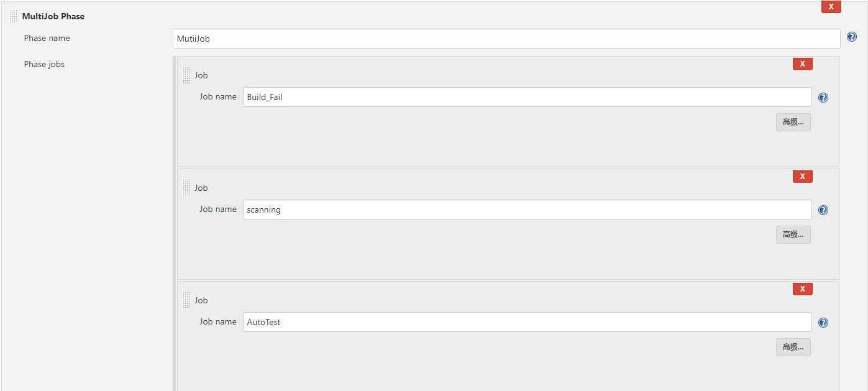Screen dimensions: 868x391
Task: Open help for Phase name field
Action: coord(851,37)
